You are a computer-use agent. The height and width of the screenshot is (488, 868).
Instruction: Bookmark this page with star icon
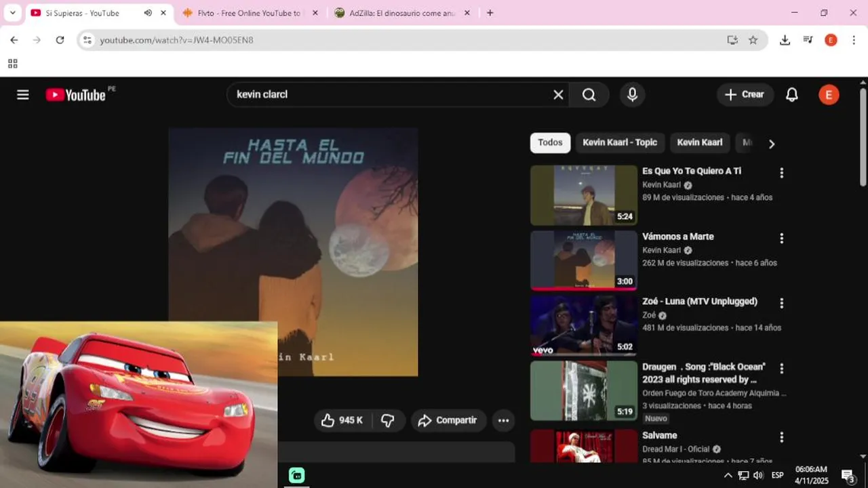pos(753,40)
